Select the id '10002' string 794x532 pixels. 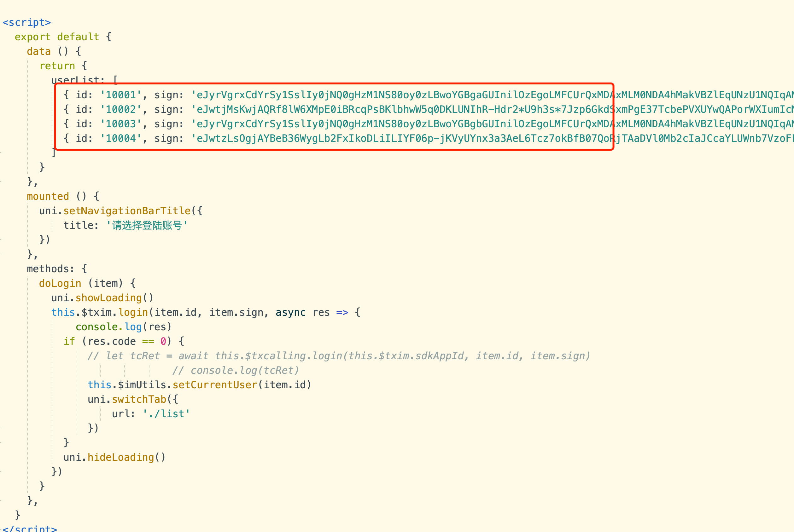tap(121, 110)
